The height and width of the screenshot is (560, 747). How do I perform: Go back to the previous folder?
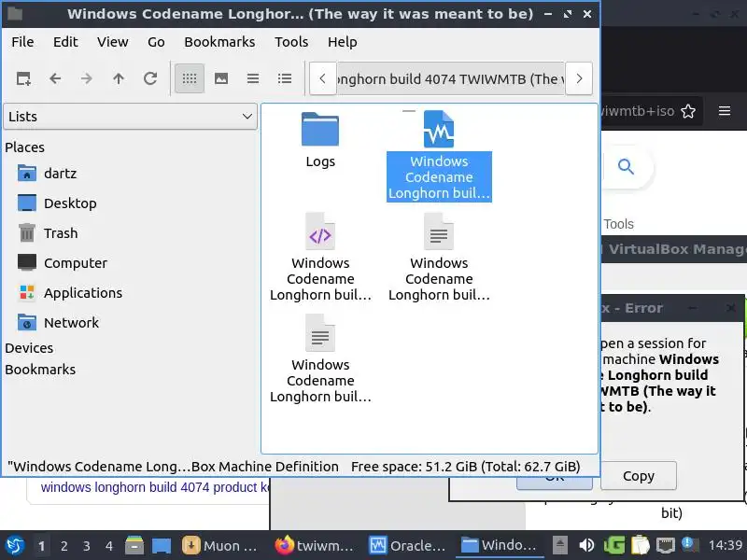coord(55,78)
